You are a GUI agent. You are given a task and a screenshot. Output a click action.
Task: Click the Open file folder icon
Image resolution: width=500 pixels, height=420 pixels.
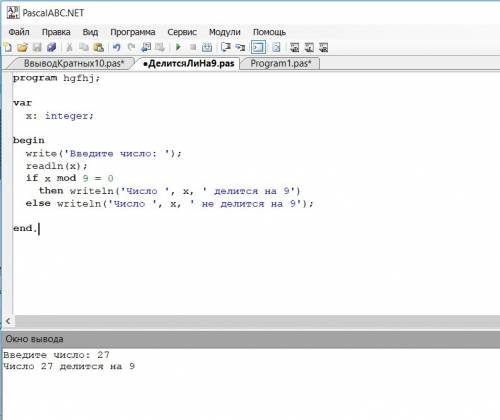tap(22, 48)
